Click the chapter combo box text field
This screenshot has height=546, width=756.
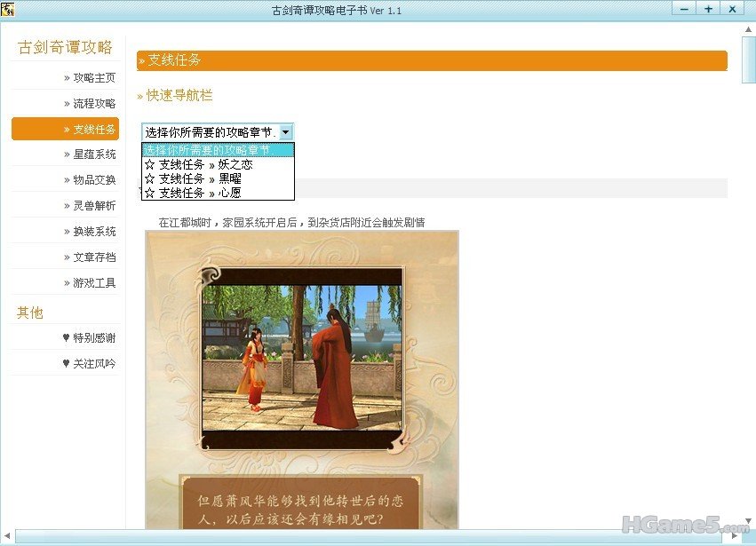(211, 132)
